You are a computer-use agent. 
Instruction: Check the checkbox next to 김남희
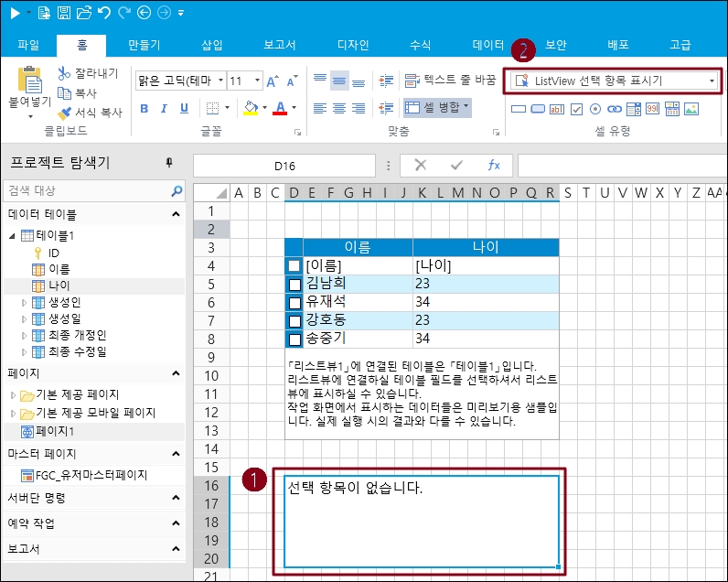294,284
